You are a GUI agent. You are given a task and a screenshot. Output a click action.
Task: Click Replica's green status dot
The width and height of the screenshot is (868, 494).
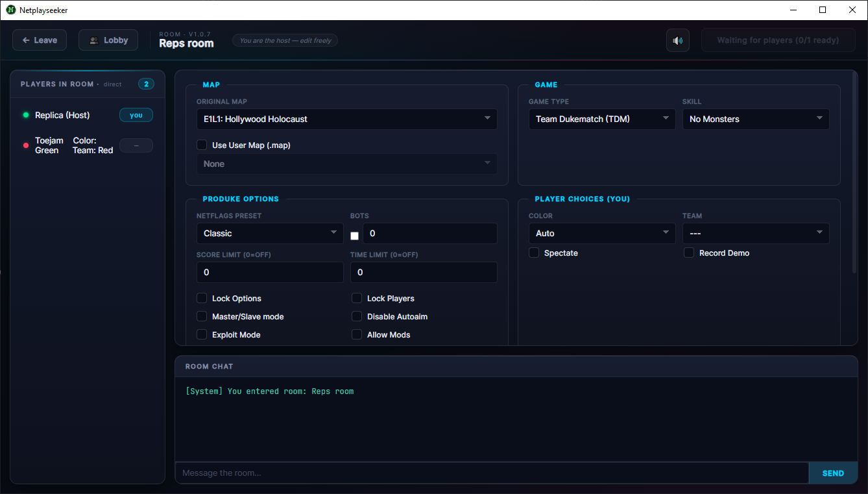[26, 115]
